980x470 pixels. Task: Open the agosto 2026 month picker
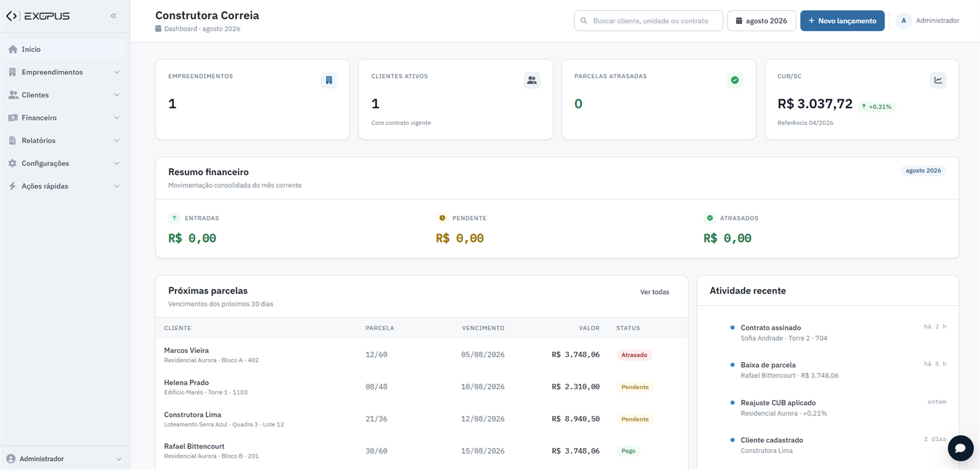click(x=761, y=21)
